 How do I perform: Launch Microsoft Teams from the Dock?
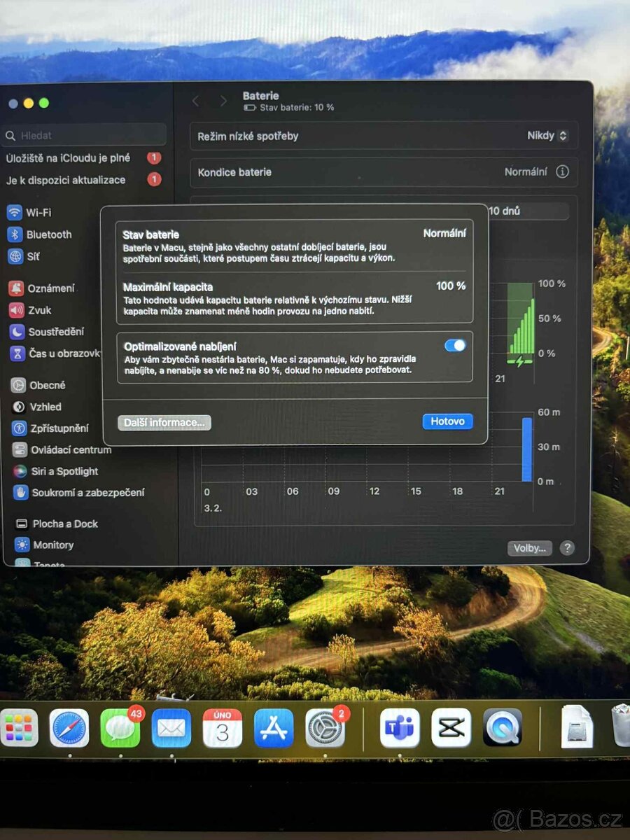pyautogui.click(x=400, y=729)
